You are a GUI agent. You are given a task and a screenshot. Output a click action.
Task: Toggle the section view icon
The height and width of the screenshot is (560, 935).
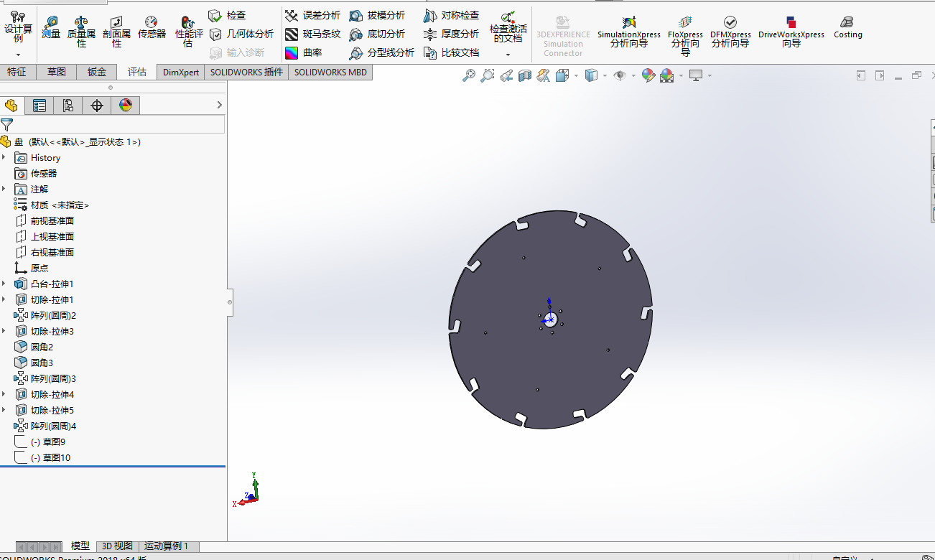(525, 75)
